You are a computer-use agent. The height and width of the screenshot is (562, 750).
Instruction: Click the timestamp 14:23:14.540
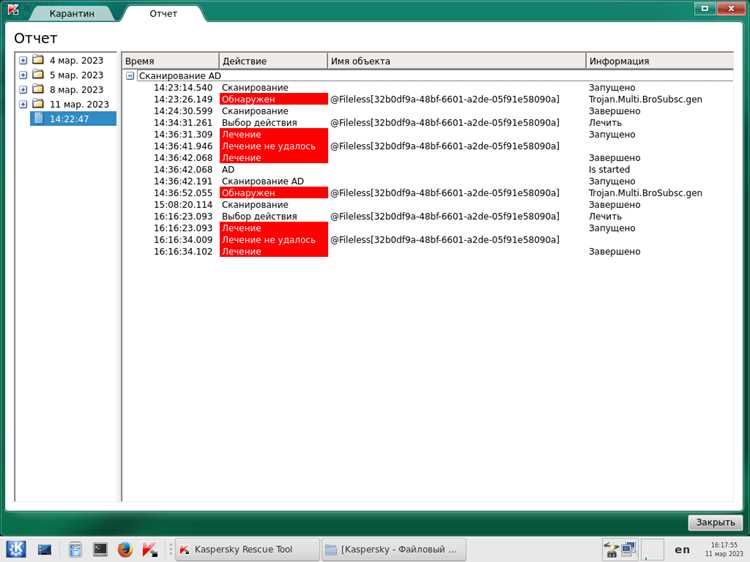pos(183,88)
